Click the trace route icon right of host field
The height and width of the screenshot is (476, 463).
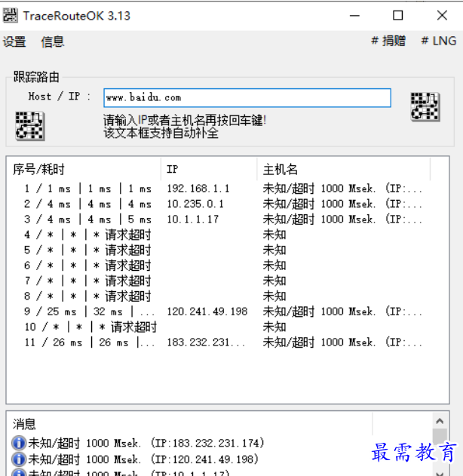tap(425, 106)
